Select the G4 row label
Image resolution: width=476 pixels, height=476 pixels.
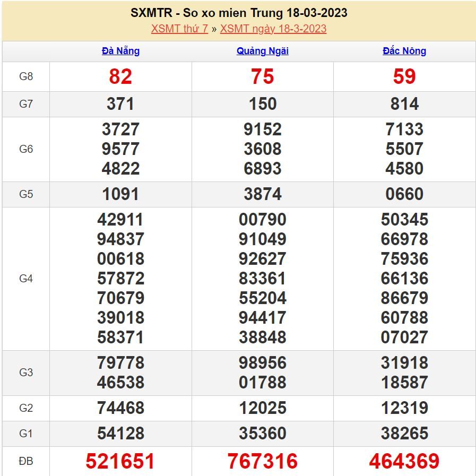26,279
